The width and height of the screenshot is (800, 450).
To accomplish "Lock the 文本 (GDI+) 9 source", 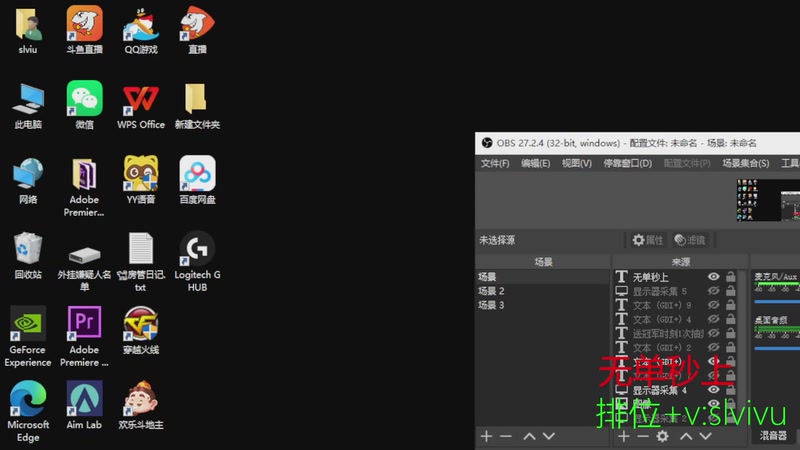I will 731,305.
